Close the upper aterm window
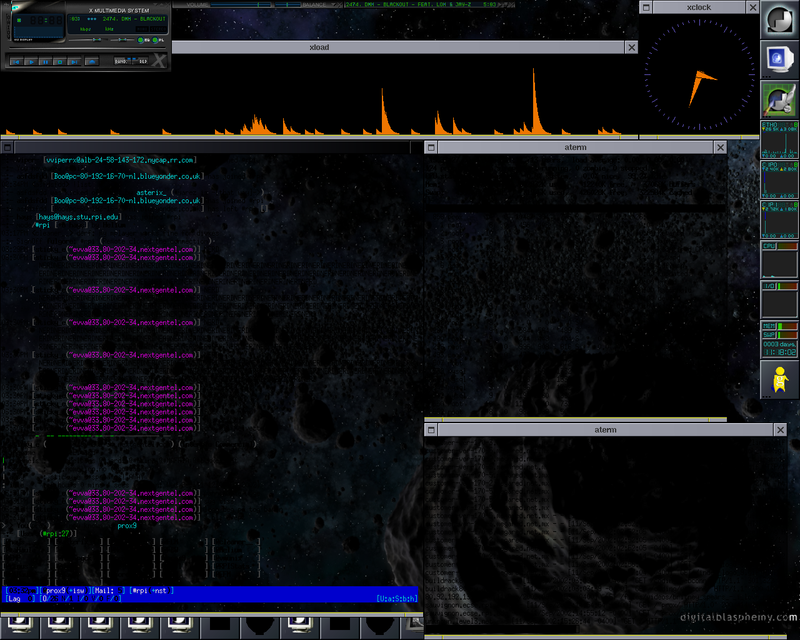The width and height of the screenshot is (800, 640). [x=720, y=147]
